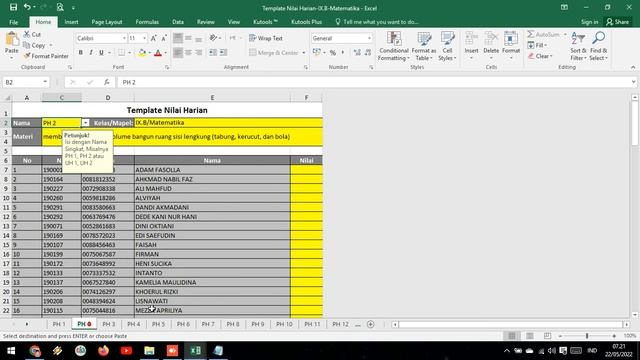
Task: Increase the indent
Action: (223, 53)
